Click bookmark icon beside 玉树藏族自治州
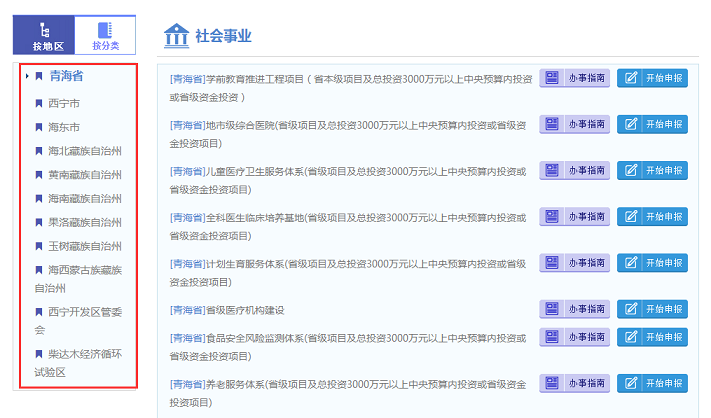 (39, 246)
